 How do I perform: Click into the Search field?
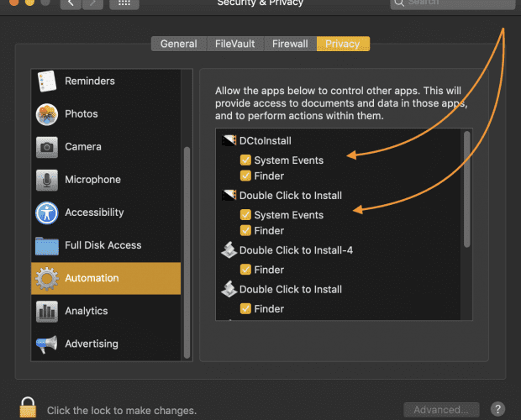453,3
